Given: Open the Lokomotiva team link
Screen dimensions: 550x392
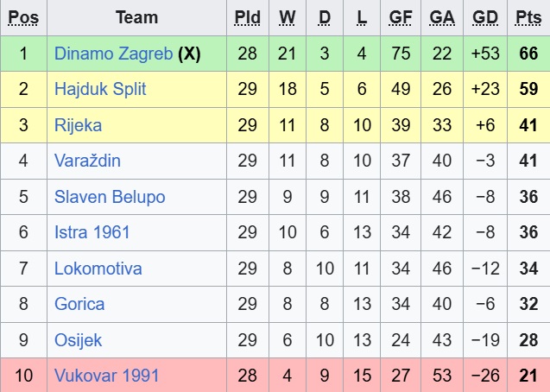Looking at the screenshot, I should 98,269.
